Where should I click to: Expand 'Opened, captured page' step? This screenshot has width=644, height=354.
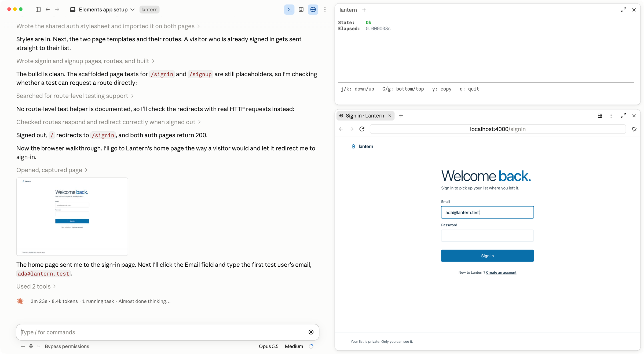(x=52, y=170)
